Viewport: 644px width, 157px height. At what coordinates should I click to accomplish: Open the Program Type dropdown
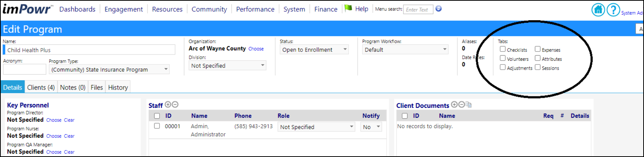109,69
